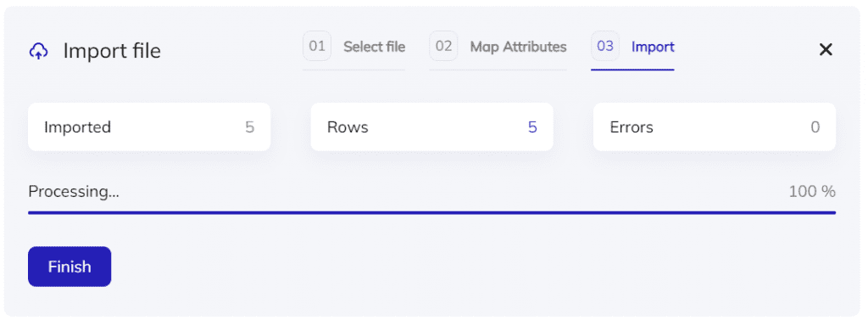Click the 02 step number badge

(x=443, y=46)
